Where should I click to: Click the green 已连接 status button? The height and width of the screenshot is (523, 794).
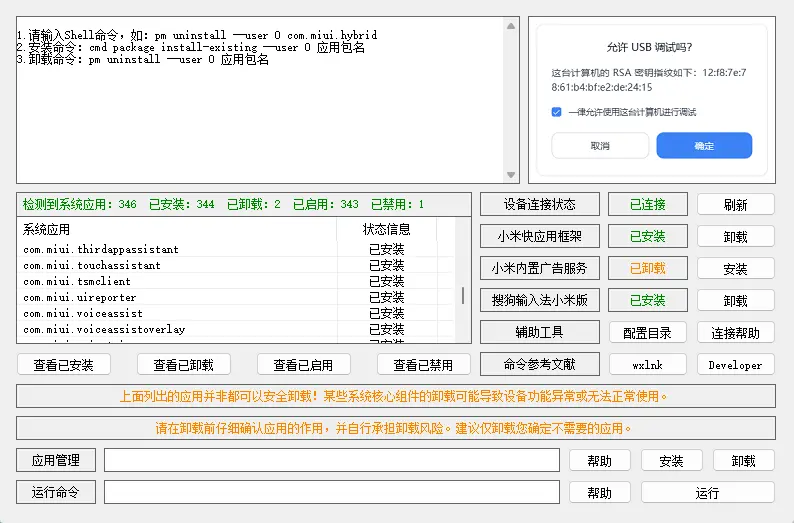coord(648,205)
